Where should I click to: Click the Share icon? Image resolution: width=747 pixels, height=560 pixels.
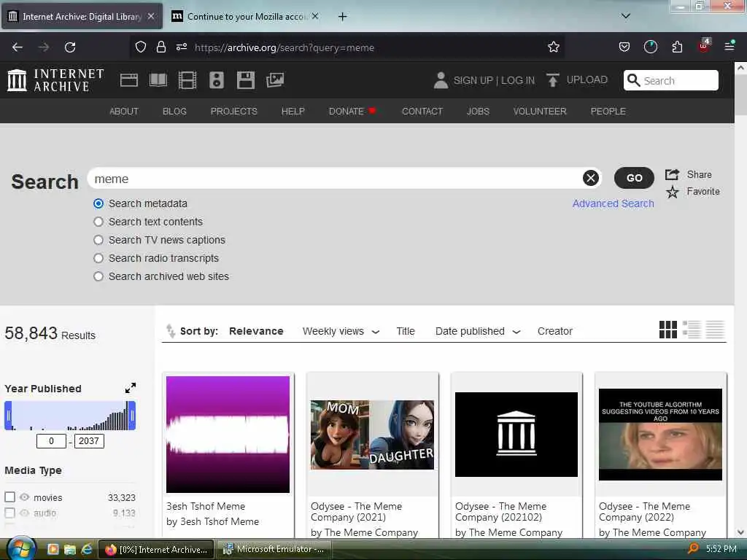672,174
